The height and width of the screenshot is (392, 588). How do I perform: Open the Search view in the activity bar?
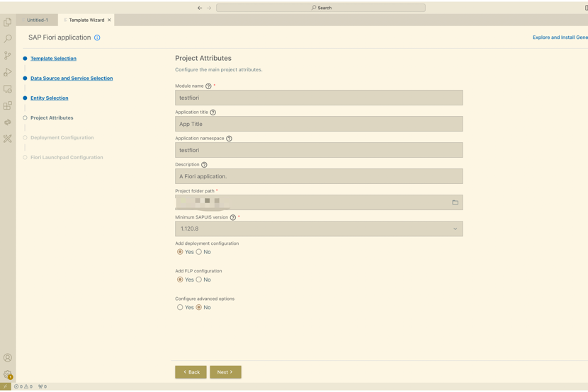[x=8, y=39]
